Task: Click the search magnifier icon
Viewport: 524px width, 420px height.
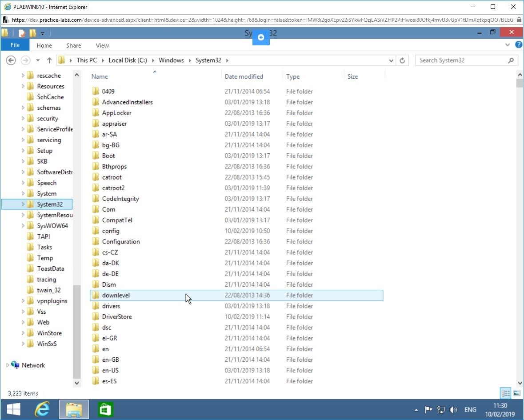Action: point(511,60)
